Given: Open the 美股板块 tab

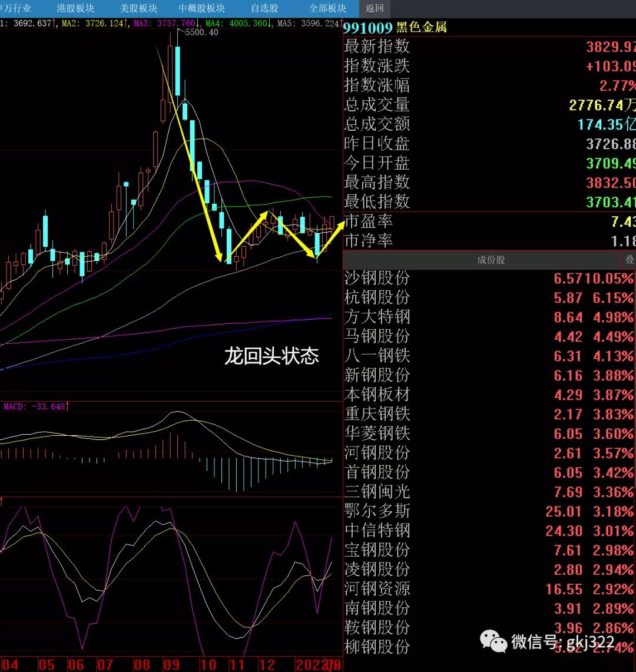Looking at the screenshot, I should point(138,8).
